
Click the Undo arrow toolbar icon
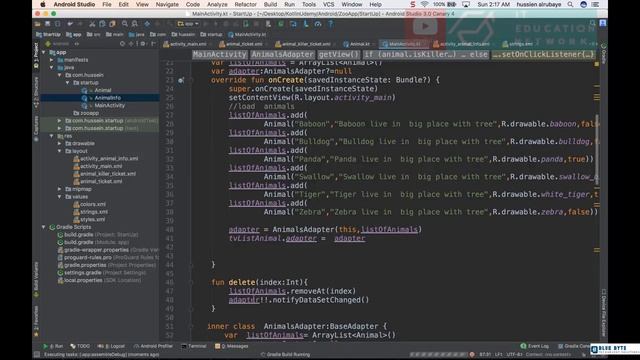(70, 24)
